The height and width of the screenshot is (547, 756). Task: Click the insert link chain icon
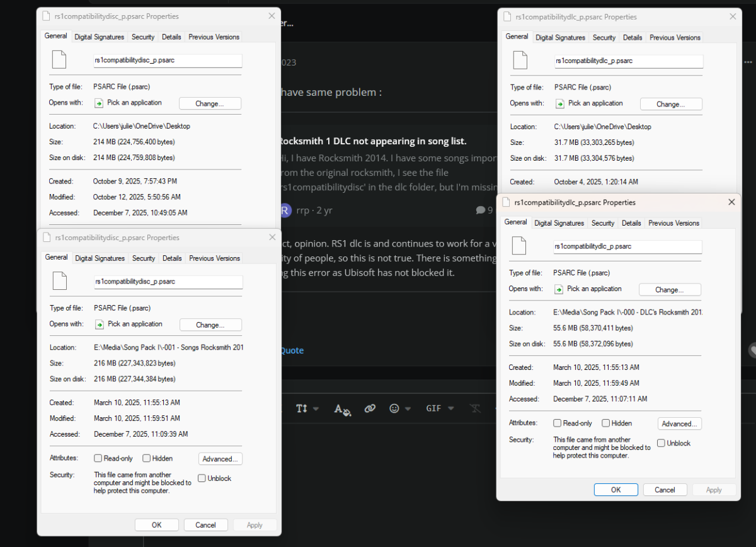[370, 408]
